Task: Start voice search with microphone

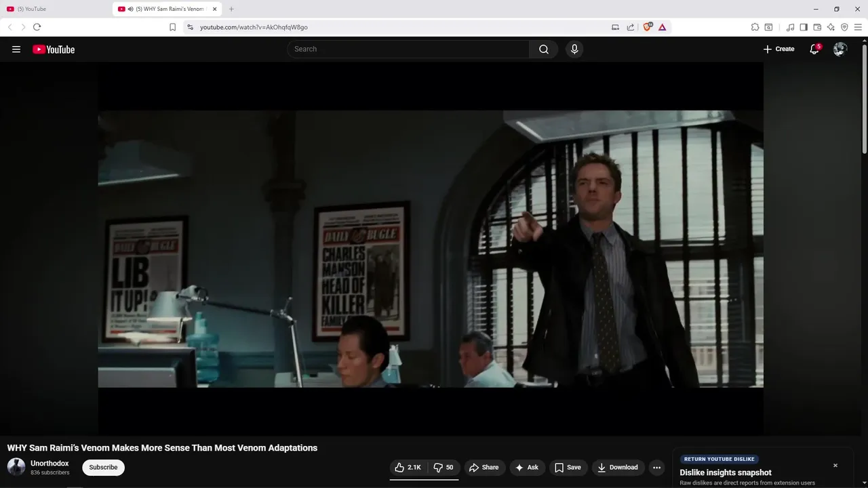Action: click(x=574, y=49)
